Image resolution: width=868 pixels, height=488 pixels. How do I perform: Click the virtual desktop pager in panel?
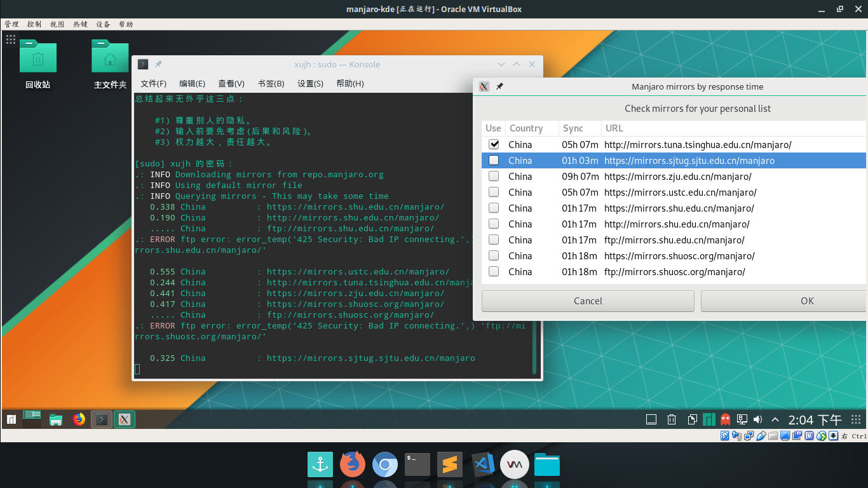[32, 419]
